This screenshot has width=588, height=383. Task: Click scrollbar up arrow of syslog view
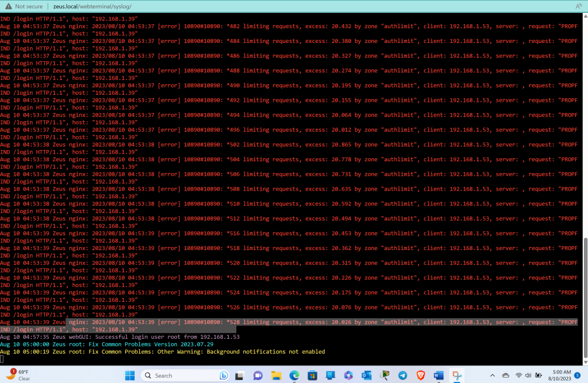(585, 16)
